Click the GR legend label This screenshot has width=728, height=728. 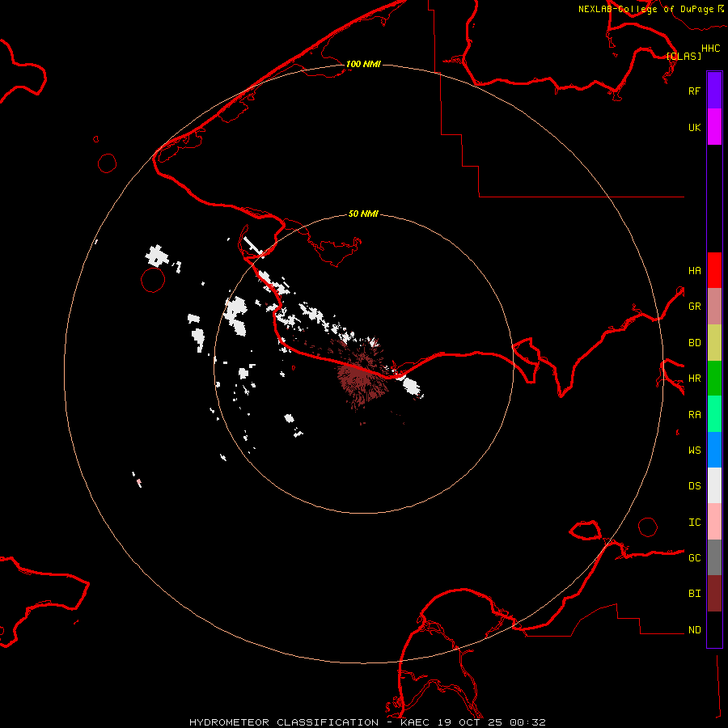pos(694,307)
